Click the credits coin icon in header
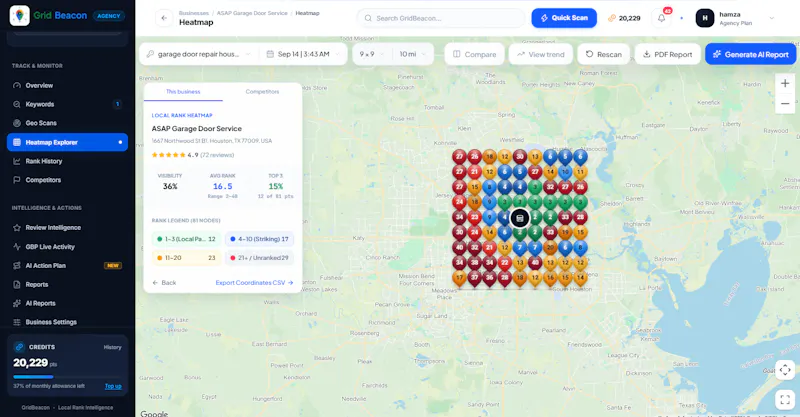Viewport: 800px width, 417px height. click(x=612, y=18)
